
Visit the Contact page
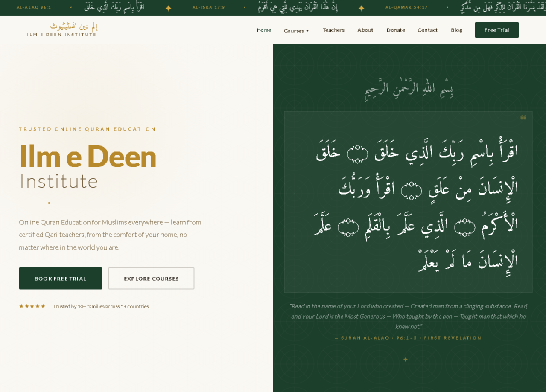click(427, 30)
